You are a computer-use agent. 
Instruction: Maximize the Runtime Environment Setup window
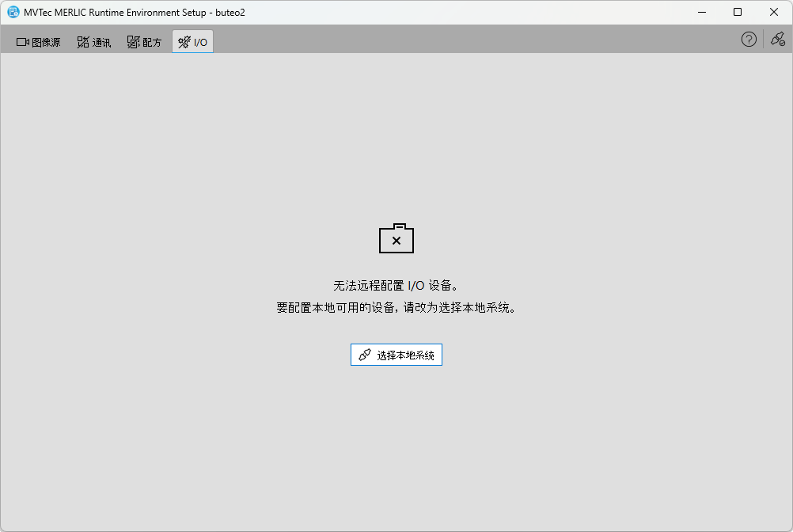(x=737, y=12)
